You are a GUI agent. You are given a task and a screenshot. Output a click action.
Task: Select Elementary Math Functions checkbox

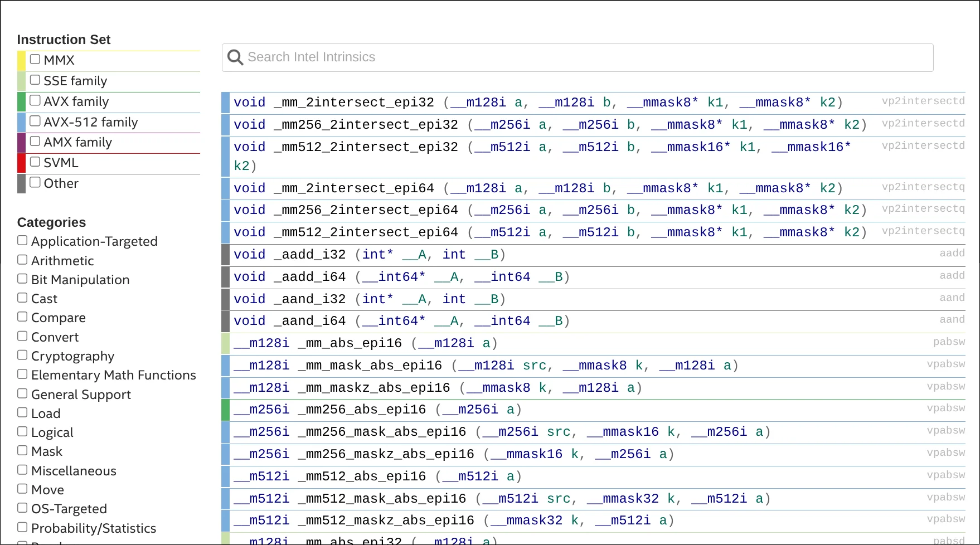(22, 374)
